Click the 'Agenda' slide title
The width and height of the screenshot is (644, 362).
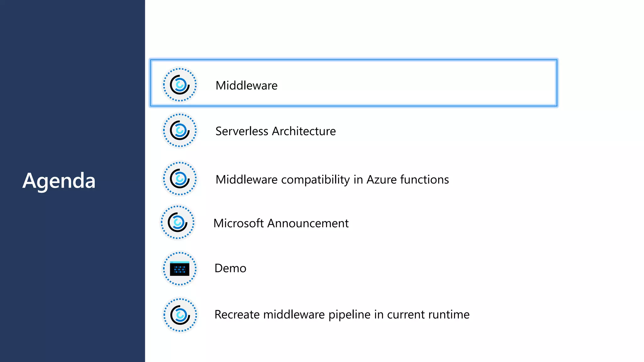pyautogui.click(x=59, y=181)
